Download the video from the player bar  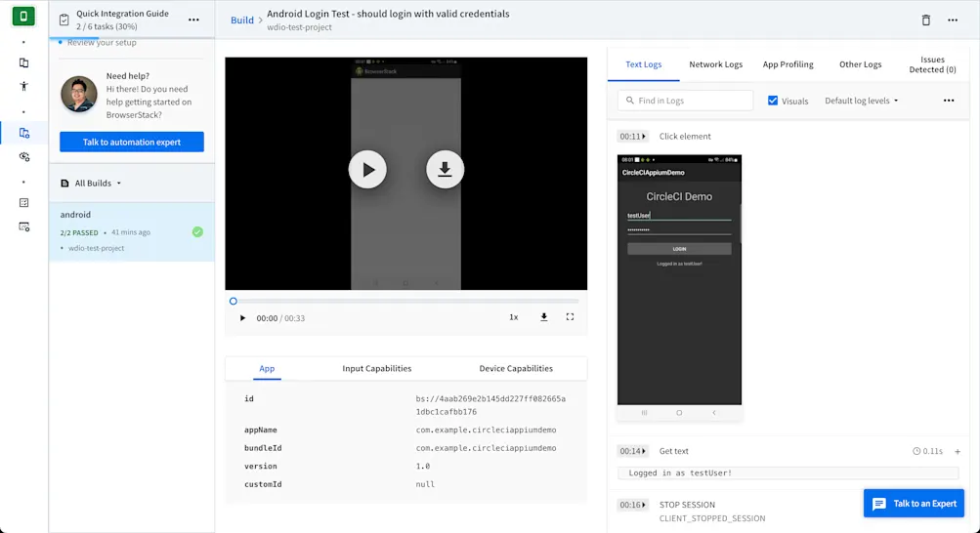point(544,317)
